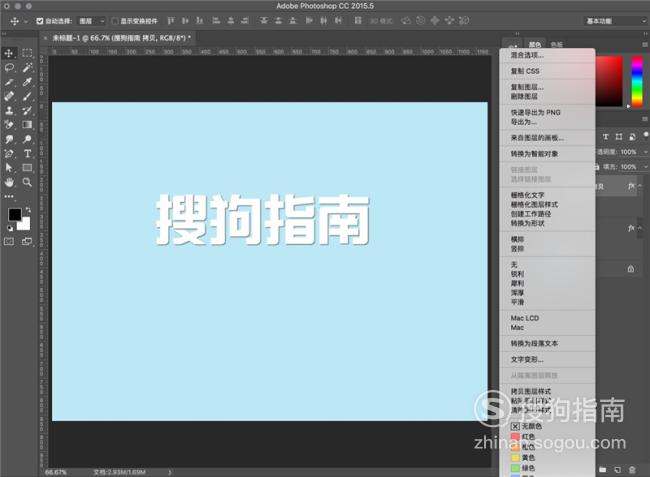Image resolution: width=650 pixels, height=477 pixels.
Task: Select the Pen tool
Action: coord(9,154)
